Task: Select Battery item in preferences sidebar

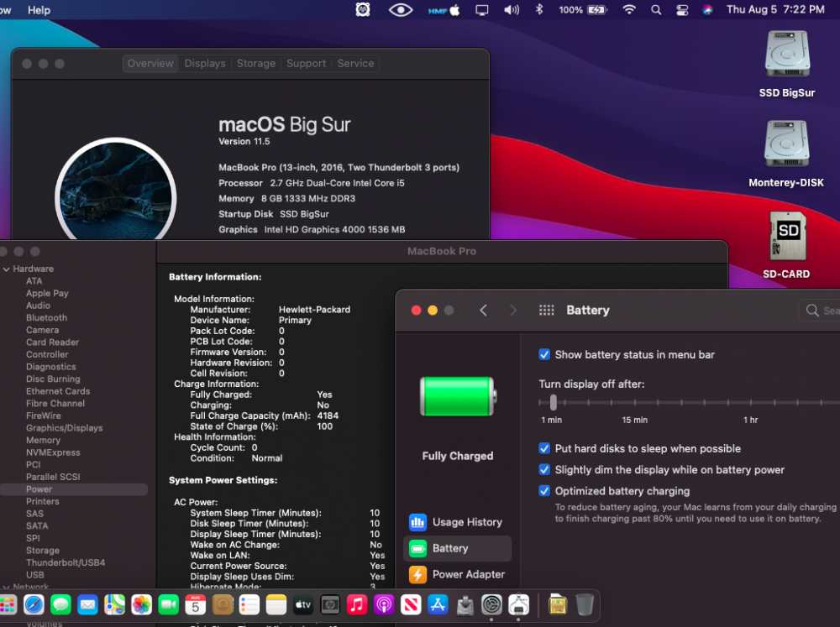Action: pos(457,548)
